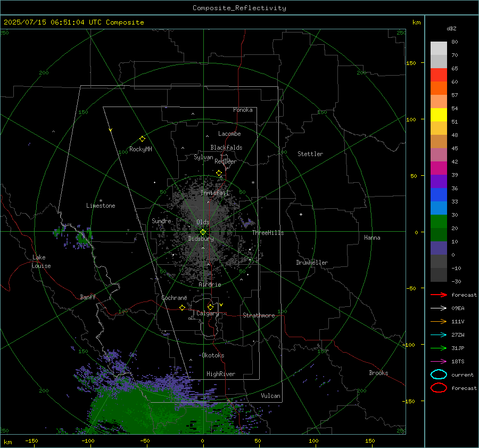Screen dimensions: 479x448
Task: Click the Olds town label
Action: (x=203, y=222)
